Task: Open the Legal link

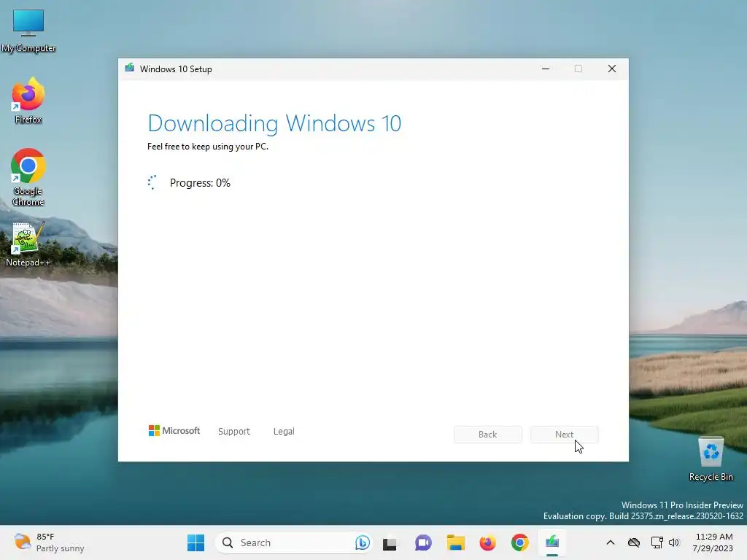Action: pyautogui.click(x=284, y=432)
